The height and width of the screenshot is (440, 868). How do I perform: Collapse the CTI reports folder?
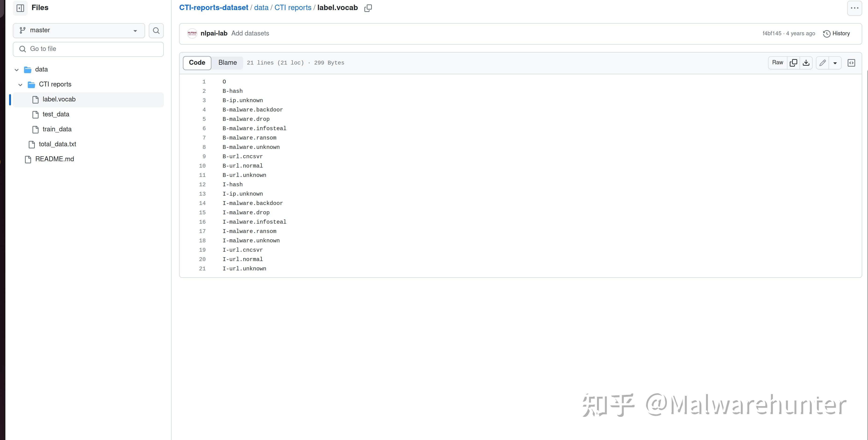click(x=21, y=85)
